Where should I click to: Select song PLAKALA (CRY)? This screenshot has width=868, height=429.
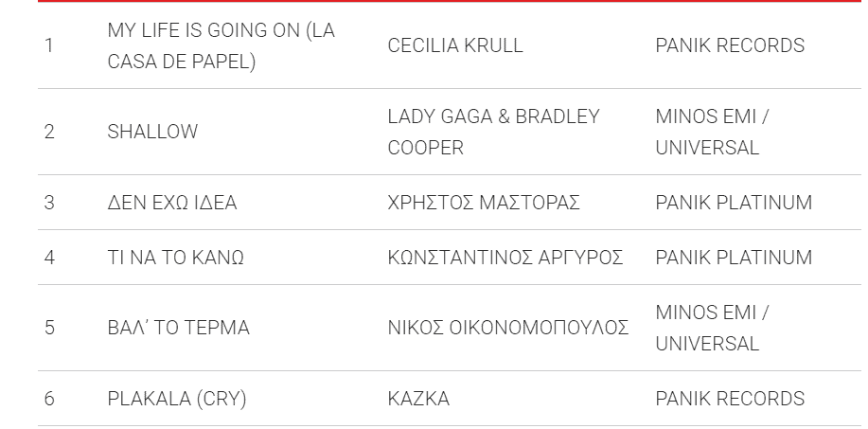click(177, 399)
